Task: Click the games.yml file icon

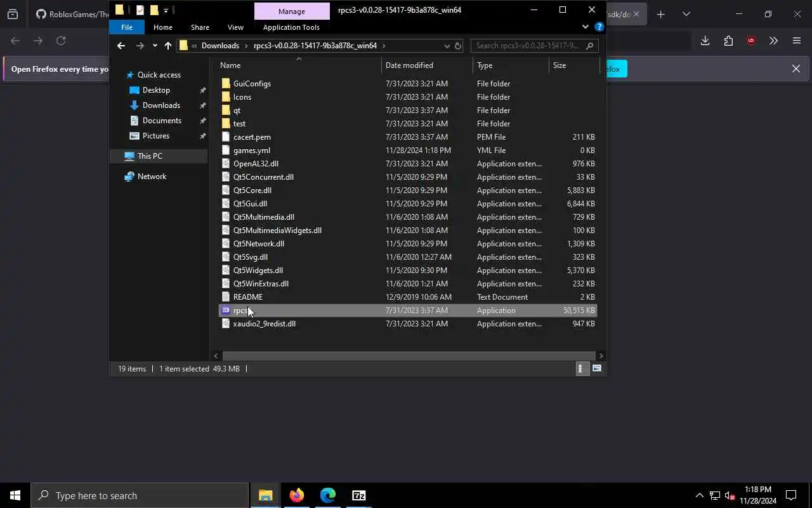Action: (x=226, y=150)
